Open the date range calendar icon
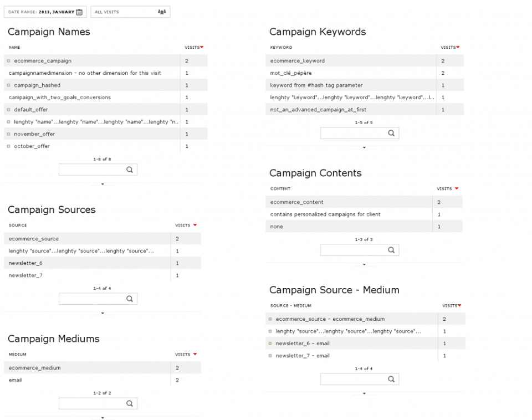Viewport: 532px width, 420px height. pyautogui.click(x=79, y=12)
